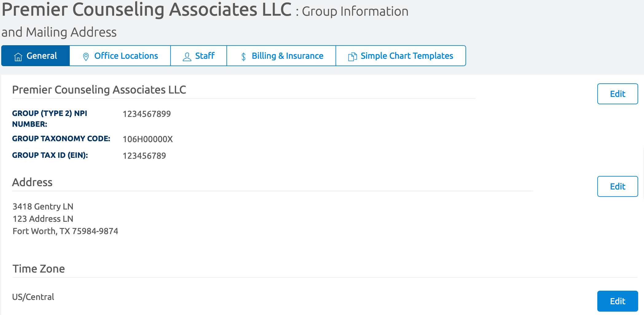Viewport: 644px width, 315px height.
Task: Click the Fort Worth, TX 75984-9874 line
Action: [x=65, y=231]
